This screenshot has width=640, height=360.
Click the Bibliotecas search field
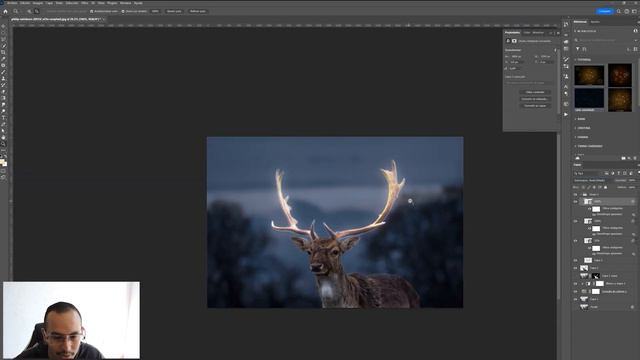pyautogui.click(x=605, y=40)
